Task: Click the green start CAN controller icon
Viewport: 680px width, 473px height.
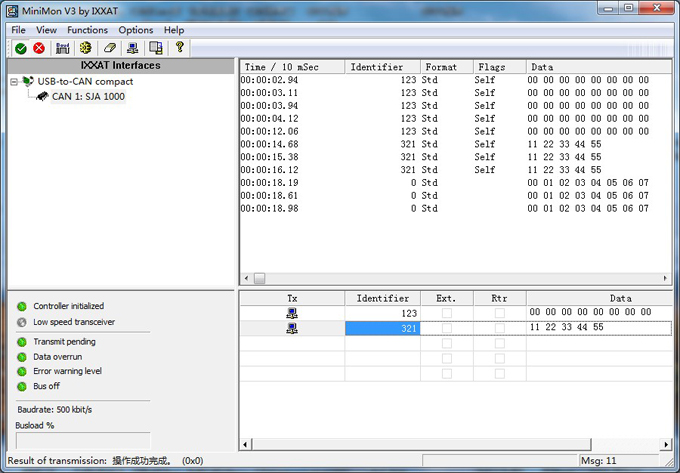Action: [x=20, y=47]
